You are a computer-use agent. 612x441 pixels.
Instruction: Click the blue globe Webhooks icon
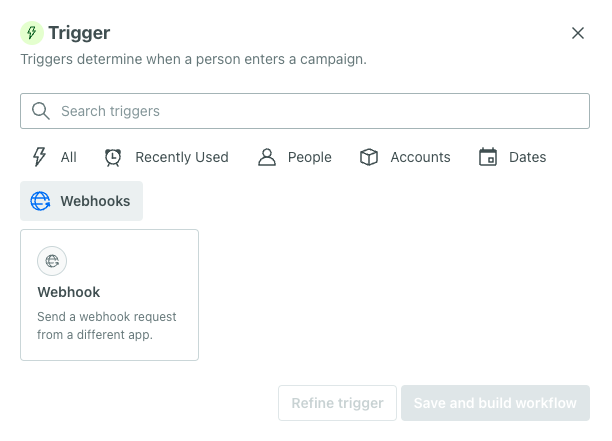(x=40, y=201)
